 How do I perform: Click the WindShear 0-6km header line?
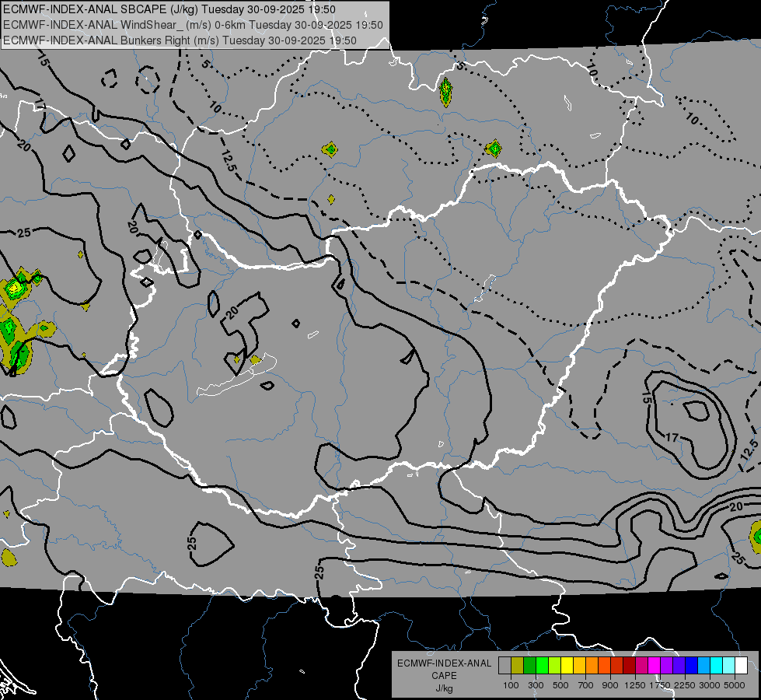[193, 25]
